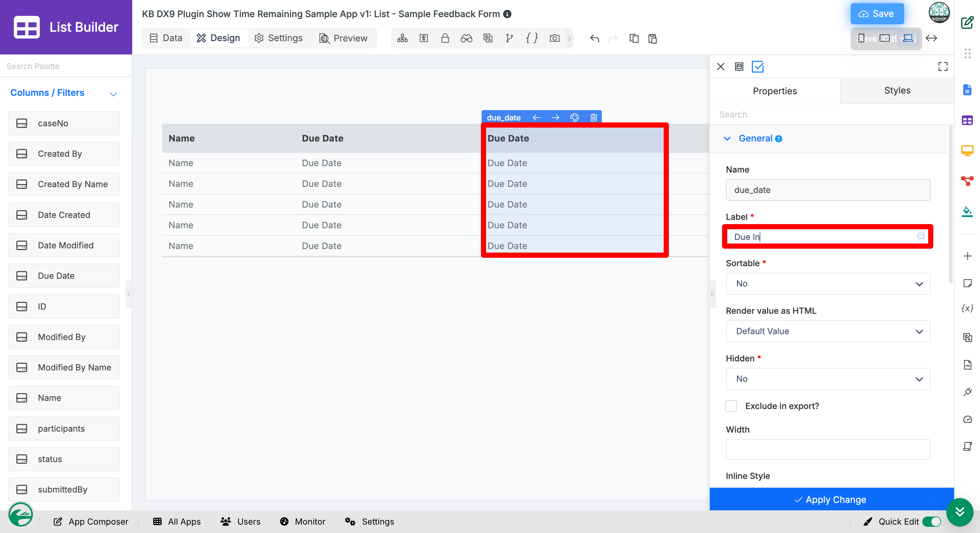Collapse the left palette with handle arrow
Viewport: 980px width, 533px height.
point(129,294)
